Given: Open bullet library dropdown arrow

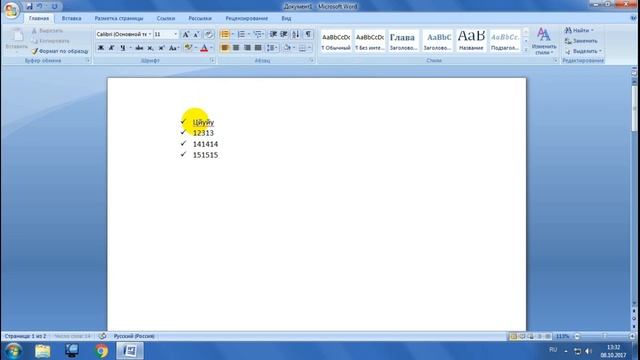Looking at the screenshot, I should (x=233, y=34).
